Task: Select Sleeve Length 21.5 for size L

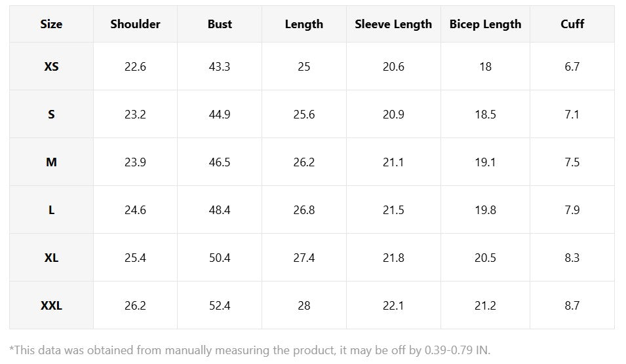Action: tap(393, 210)
